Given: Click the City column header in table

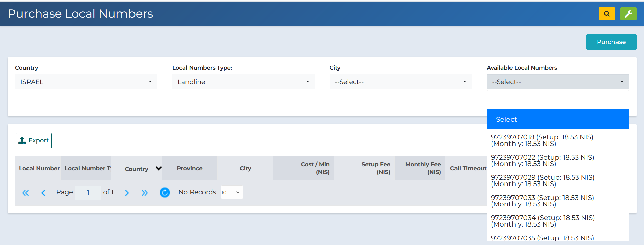Looking at the screenshot, I should click(x=245, y=168).
